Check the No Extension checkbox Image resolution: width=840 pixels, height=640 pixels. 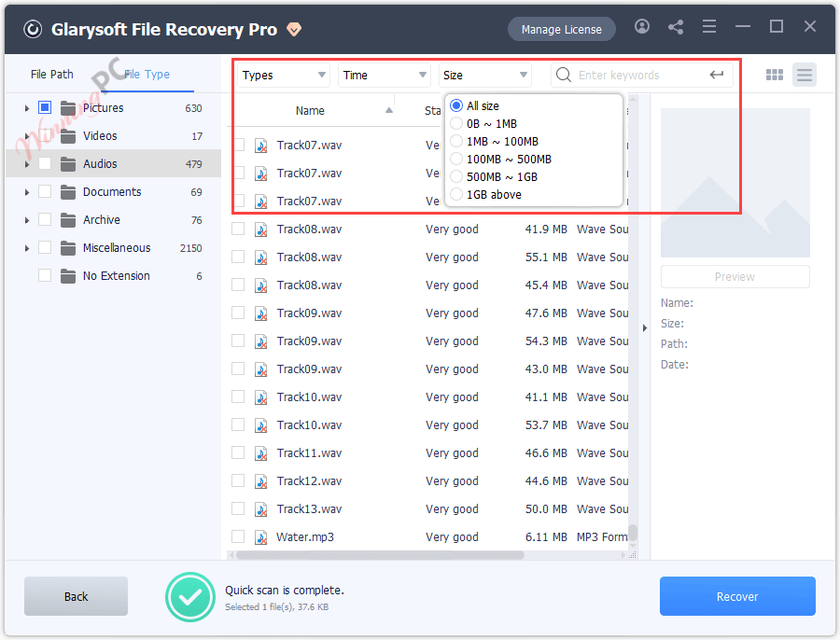tap(45, 275)
